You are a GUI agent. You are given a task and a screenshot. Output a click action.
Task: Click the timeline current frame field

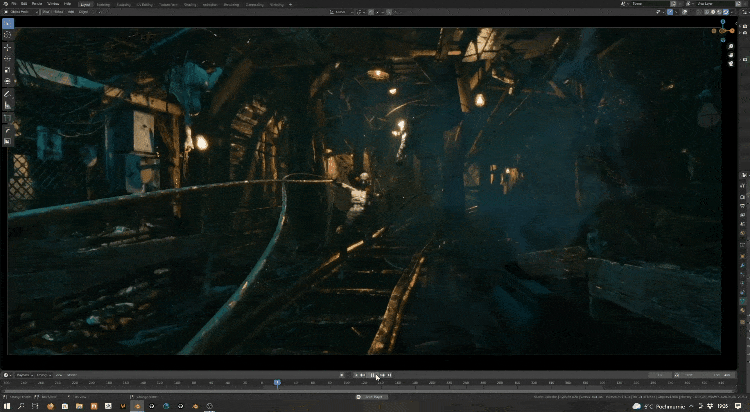tap(660, 375)
